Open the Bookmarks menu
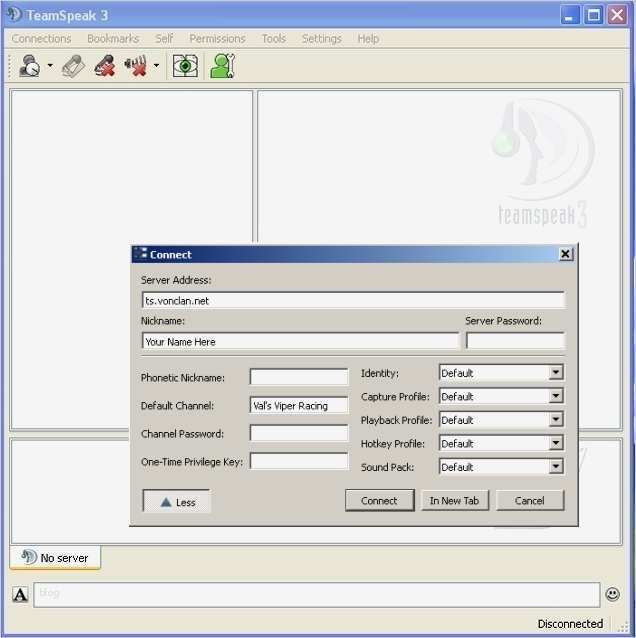The height and width of the screenshot is (638, 636). tap(113, 39)
